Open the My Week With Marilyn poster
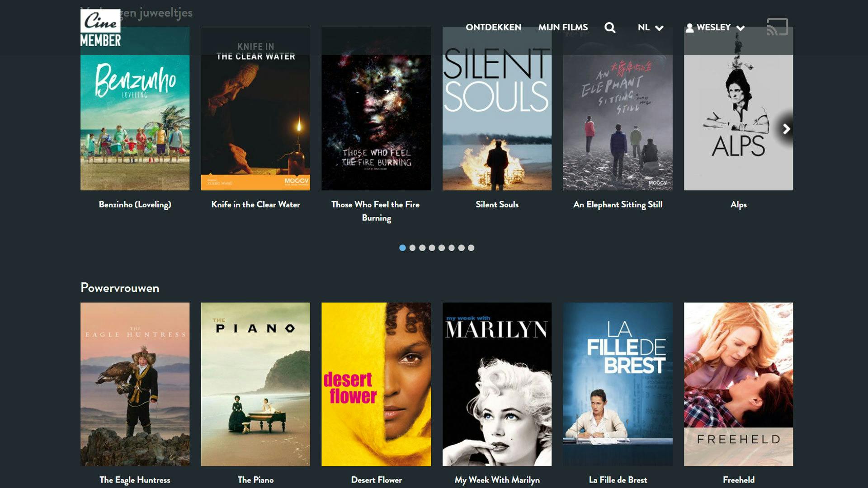 click(497, 384)
